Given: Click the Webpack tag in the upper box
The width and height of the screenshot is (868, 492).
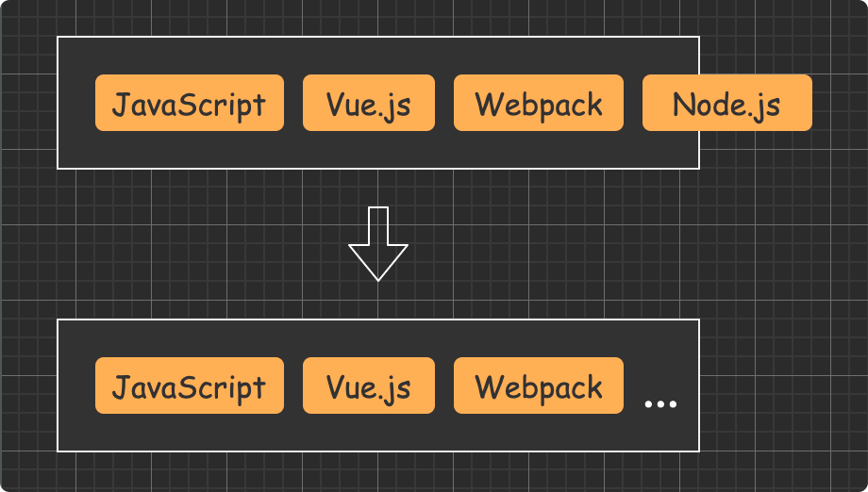Looking at the screenshot, I should pyautogui.click(x=538, y=103).
